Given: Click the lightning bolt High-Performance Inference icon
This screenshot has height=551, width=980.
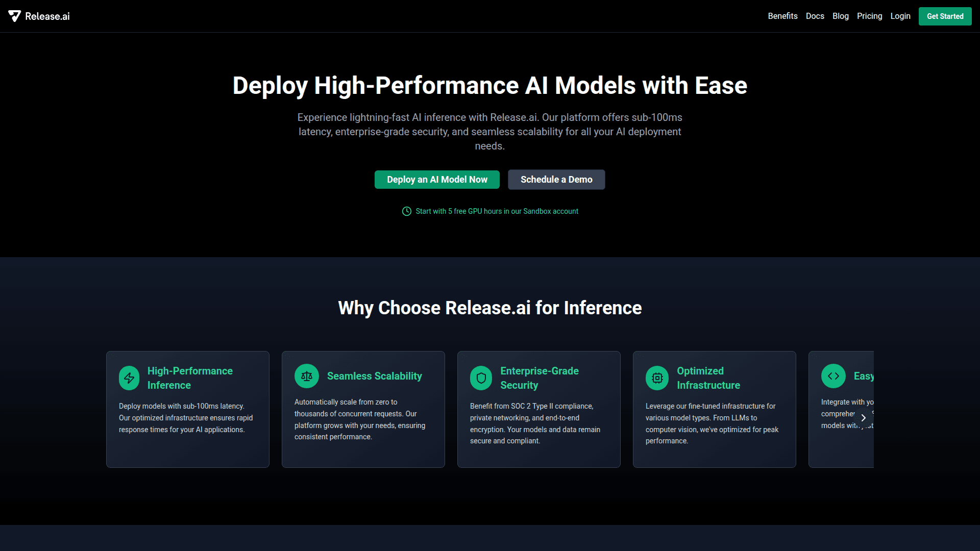Looking at the screenshot, I should pyautogui.click(x=129, y=378).
